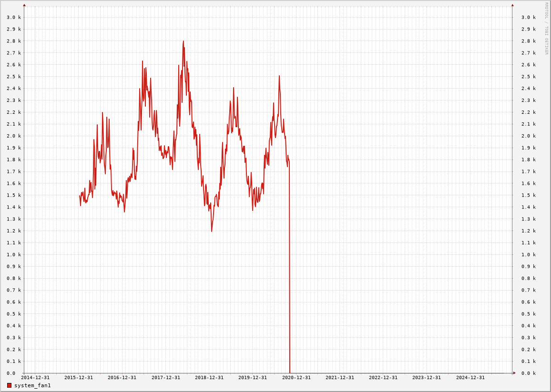Click the arrowhead atop the left y-axis
The width and height of the screenshot is (551, 392).
24,5
